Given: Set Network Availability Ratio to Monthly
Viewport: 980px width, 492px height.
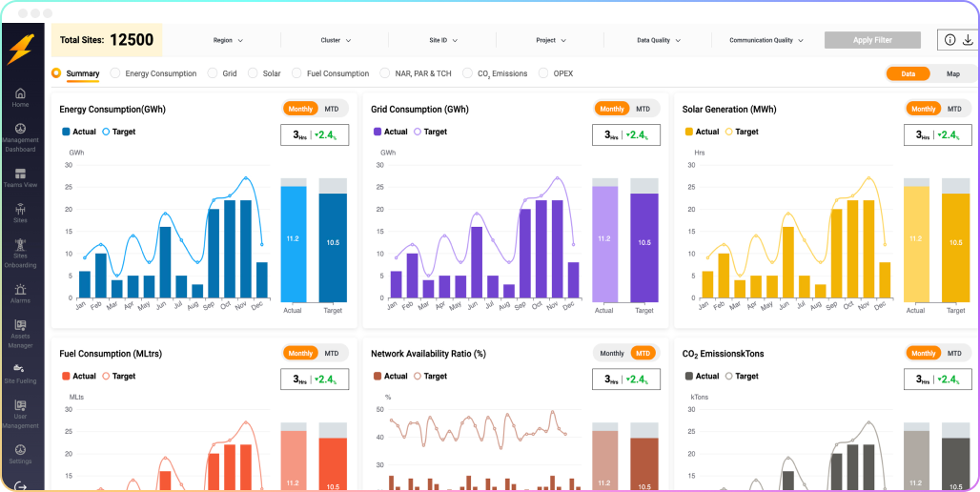Looking at the screenshot, I should 612,353.
